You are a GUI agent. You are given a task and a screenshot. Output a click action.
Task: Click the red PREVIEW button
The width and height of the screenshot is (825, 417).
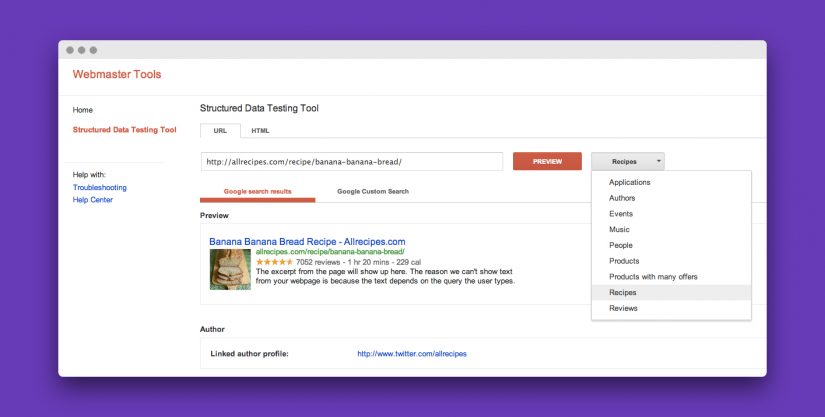(x=547, y=161)
